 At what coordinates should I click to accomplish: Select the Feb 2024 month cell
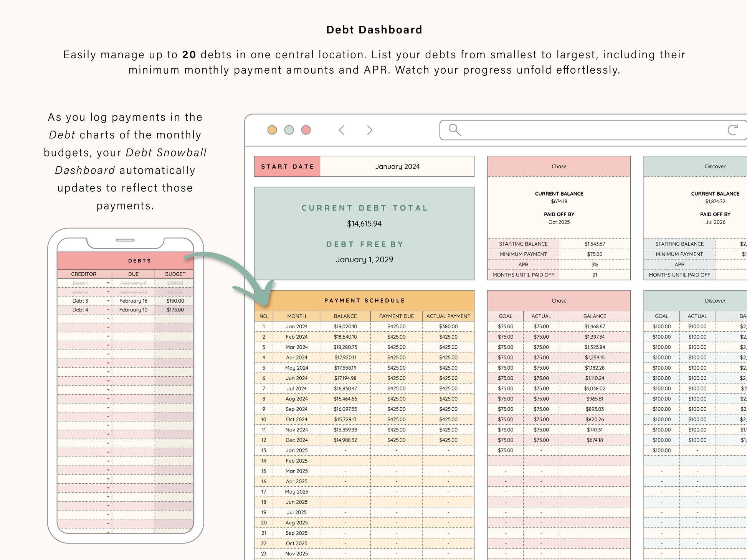[x=297, y=337]
